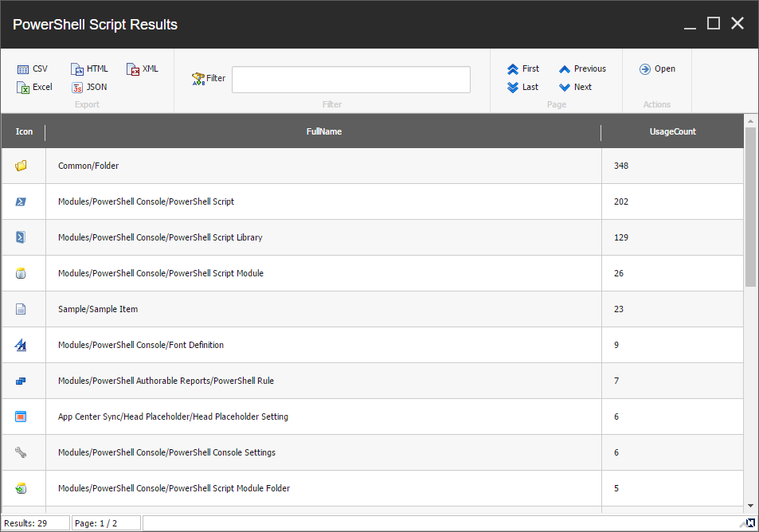Click the Font Definition icon

(21, 345)
